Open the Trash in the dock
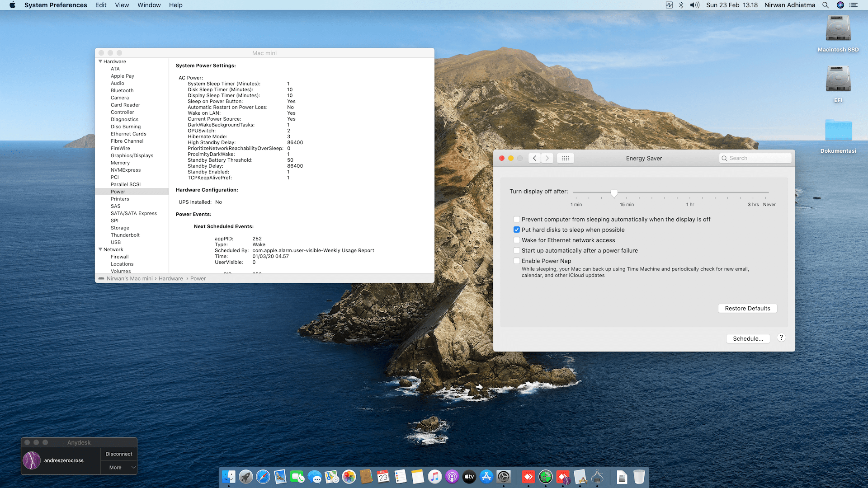 (639, 477)
